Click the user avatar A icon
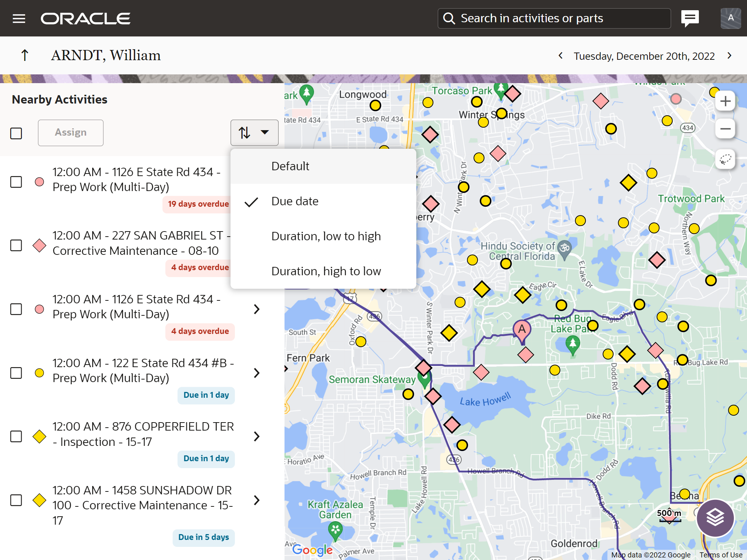Viewport: 747px width, 560px height. click(x=730, y=18)
